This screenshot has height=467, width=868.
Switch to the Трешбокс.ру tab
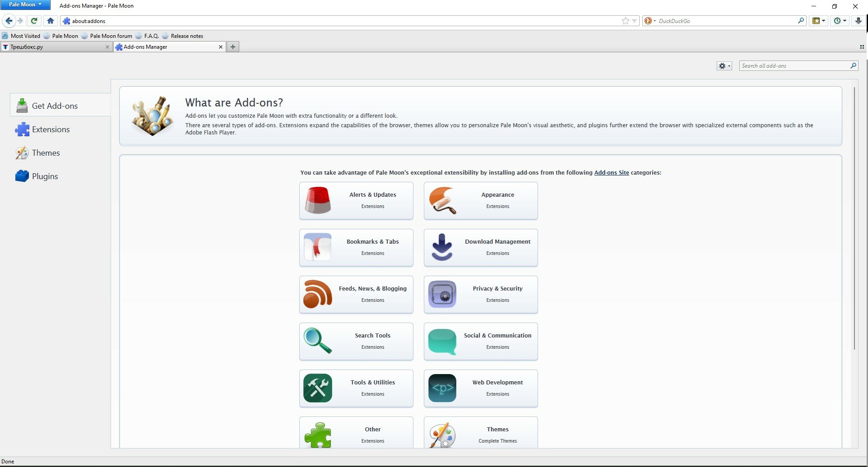[x=56, y=47]
